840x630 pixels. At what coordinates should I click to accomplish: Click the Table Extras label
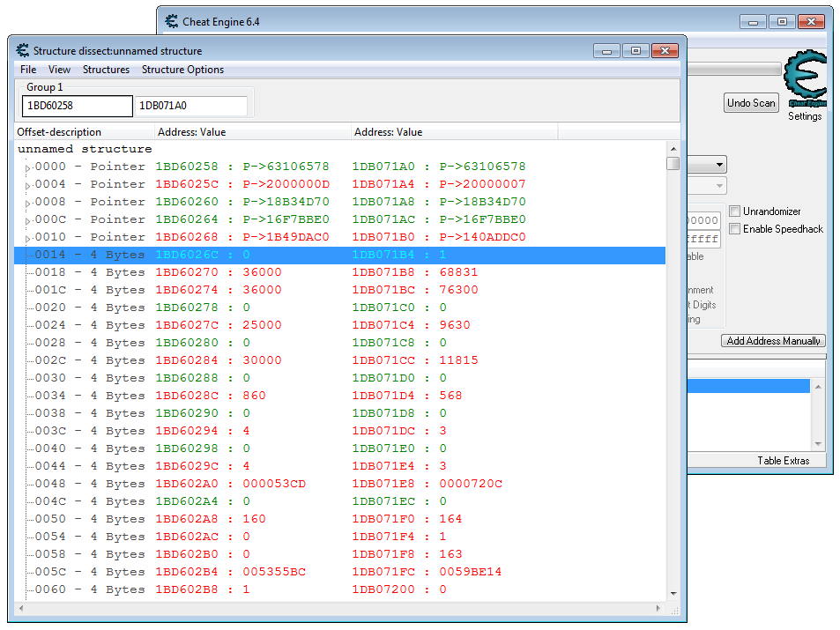click(783, 461)
